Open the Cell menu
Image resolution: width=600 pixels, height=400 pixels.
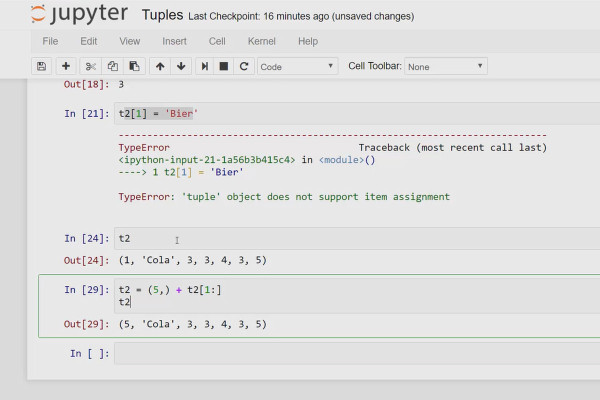pyautogui.click(x=217, y=41)
